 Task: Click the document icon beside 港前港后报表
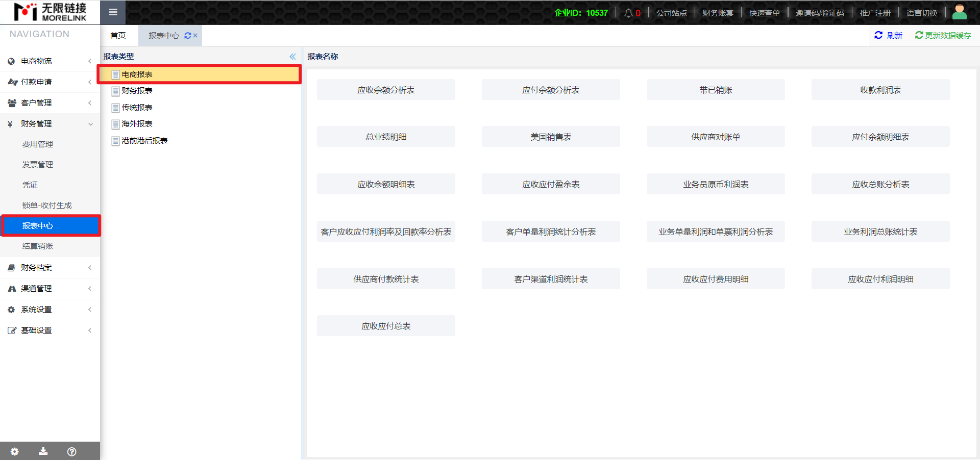point(116,141)
